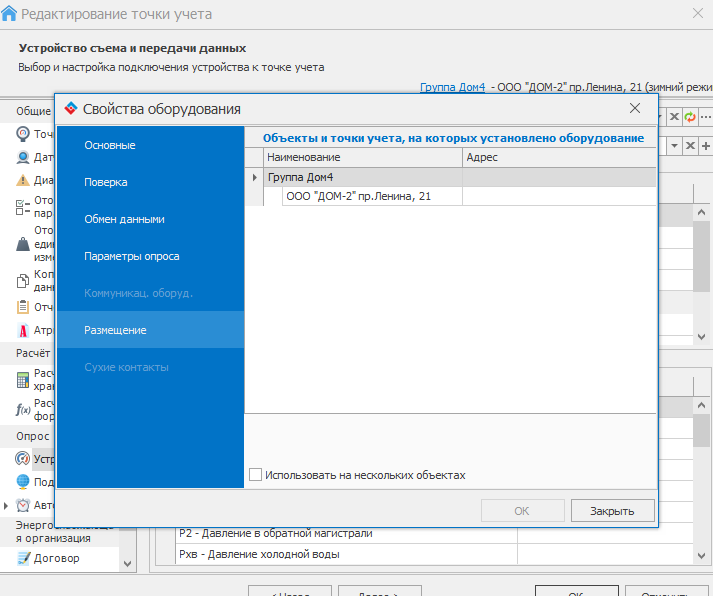
Task: Open the calculator item under Расчёт
Action: point(23,379)
